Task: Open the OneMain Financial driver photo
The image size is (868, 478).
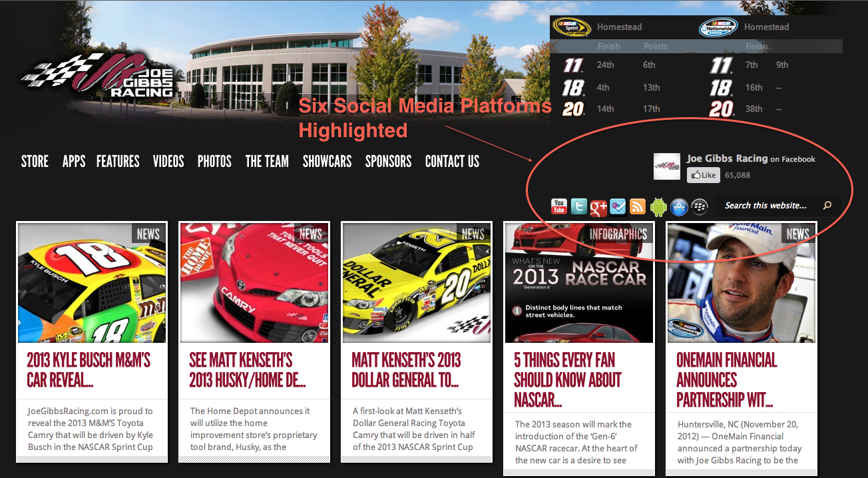Action: (742, 283)
